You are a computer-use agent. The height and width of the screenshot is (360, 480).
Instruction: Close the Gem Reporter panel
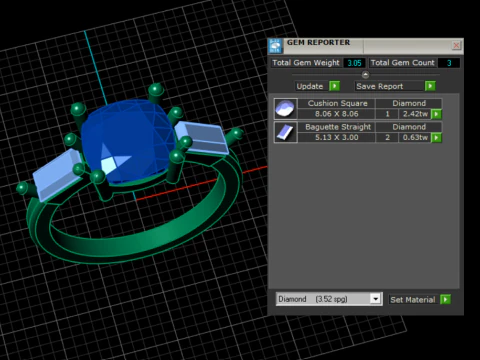456,45
